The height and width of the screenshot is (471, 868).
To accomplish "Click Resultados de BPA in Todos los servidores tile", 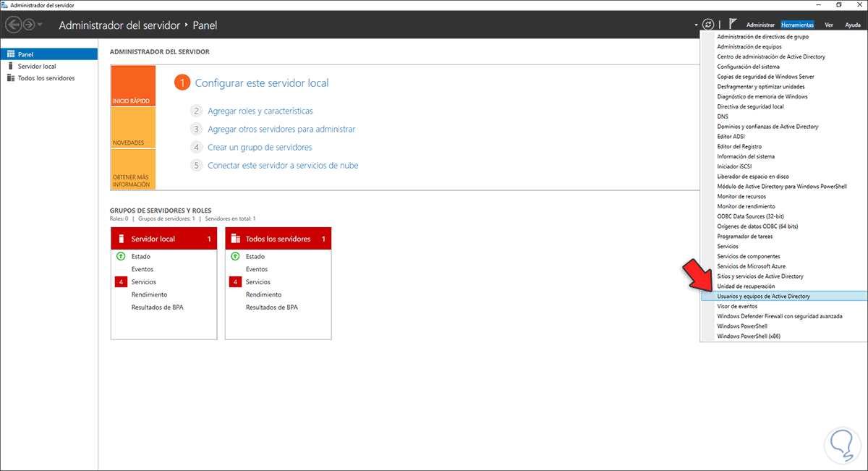I will 271,307.
